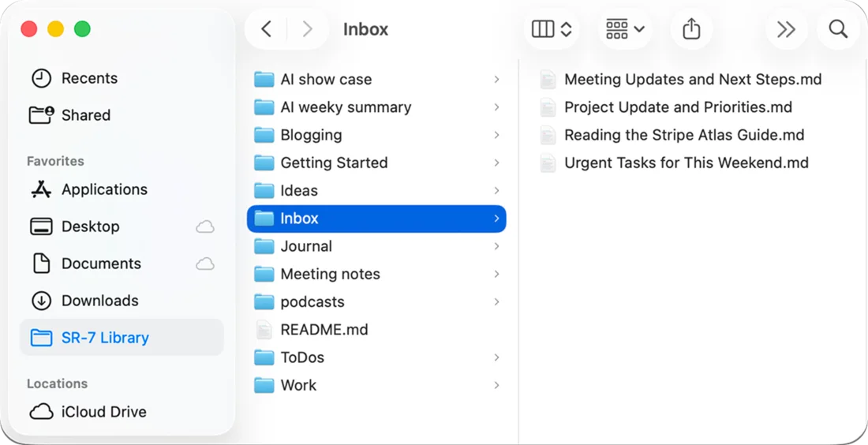Expand the AI weeky summary chevron

pos(496,107)
